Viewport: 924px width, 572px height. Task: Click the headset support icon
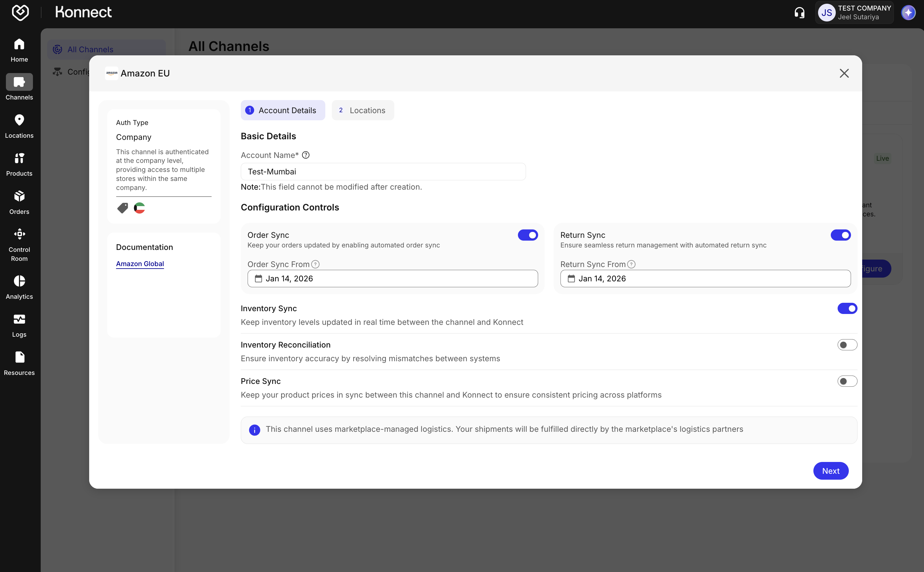pos(799,13)
